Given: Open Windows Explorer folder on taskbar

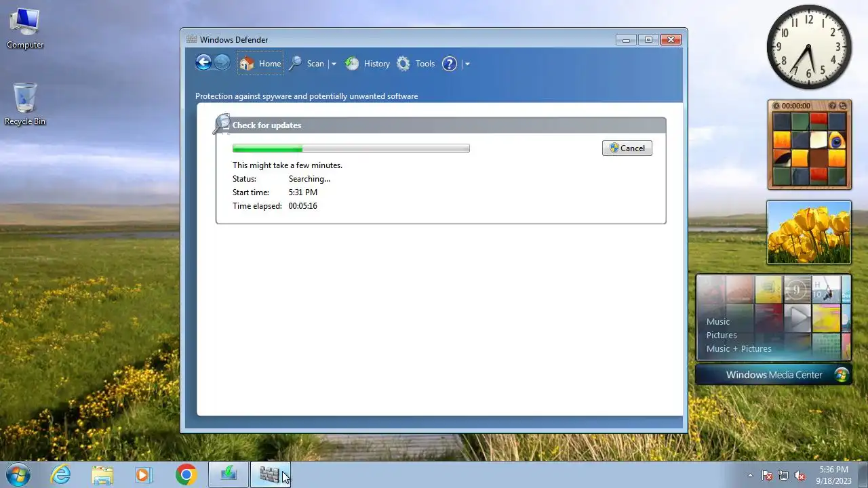Looking at the screenshot, I should (x=102, y=474).
